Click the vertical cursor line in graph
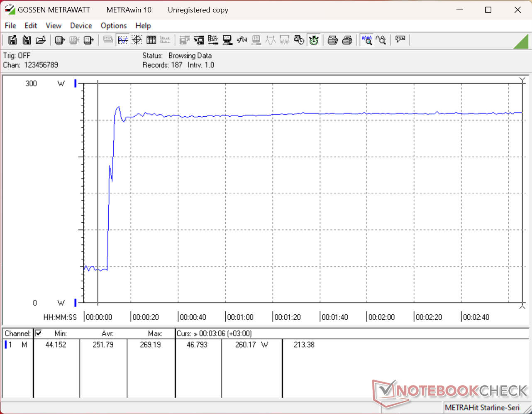The width and height of the screenshot is (532, 414). coord(98,193)
